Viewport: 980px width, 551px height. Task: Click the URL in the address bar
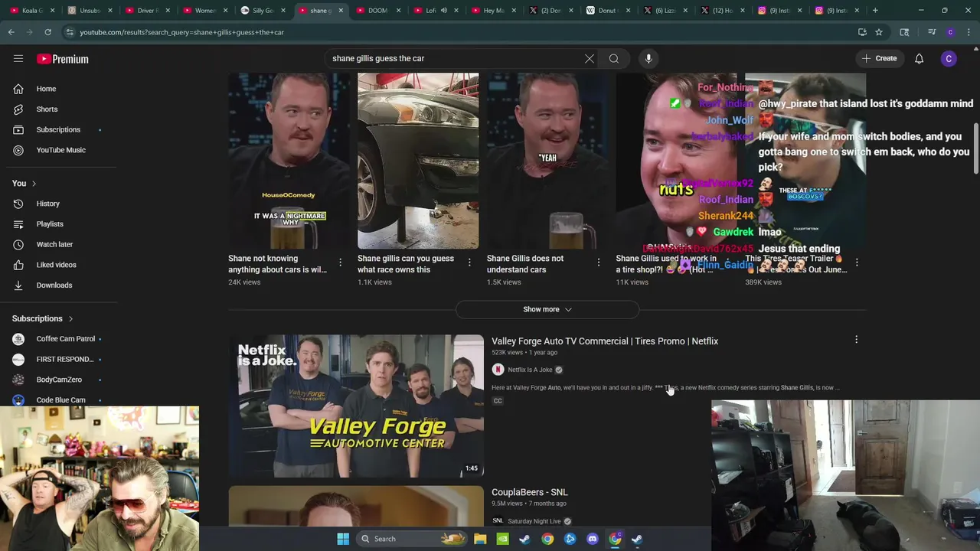pos(181,32)
